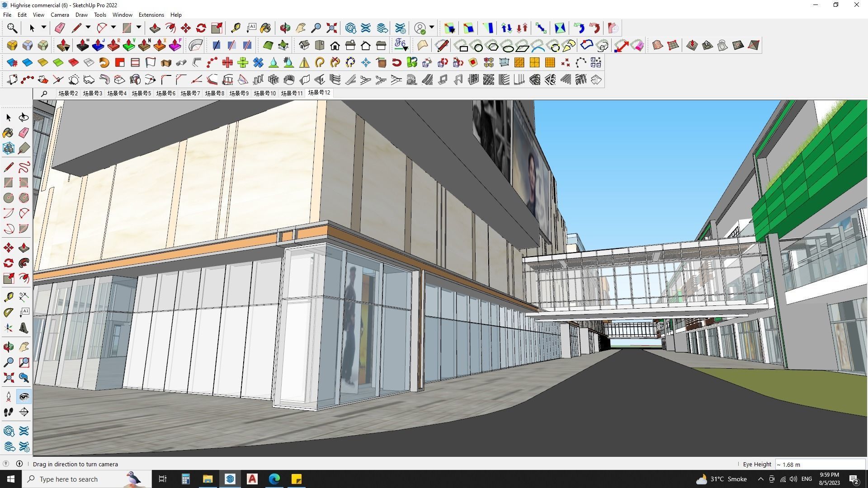Click the Eye Height value field
This screenshot has width=868, height=488.
tap(820, 465)
